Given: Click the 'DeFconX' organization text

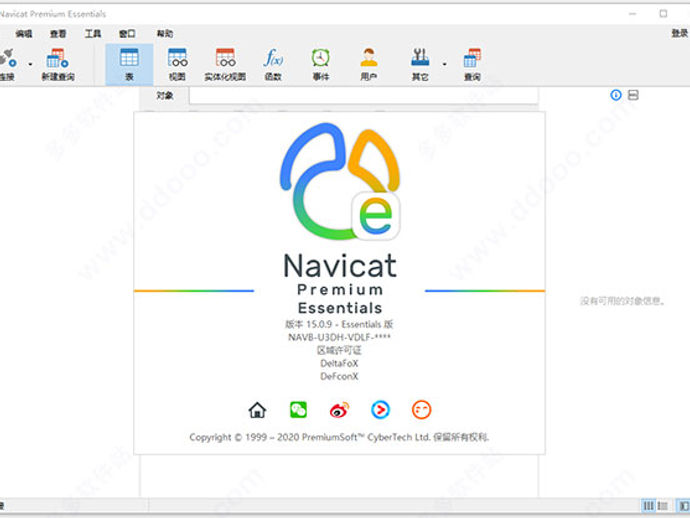Looking at the screenshot, I should [x=339, y=376].
